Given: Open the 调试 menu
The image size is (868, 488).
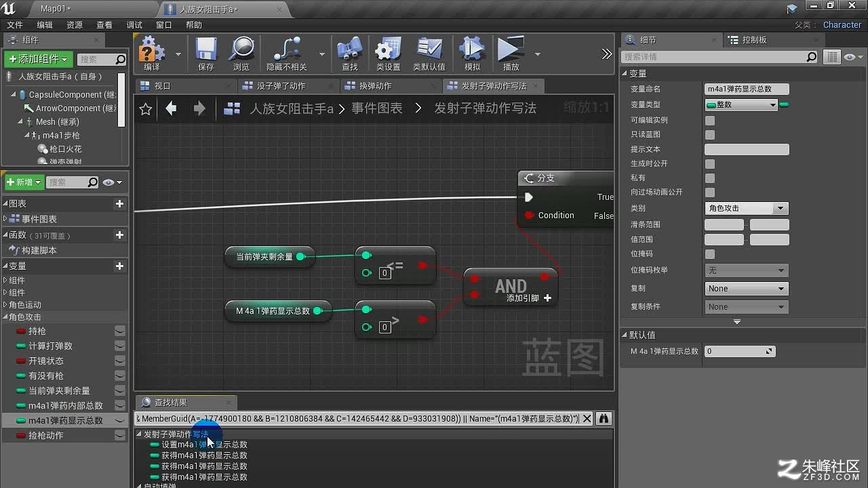Looking at the screenshot, I should [x=134, y=25].
